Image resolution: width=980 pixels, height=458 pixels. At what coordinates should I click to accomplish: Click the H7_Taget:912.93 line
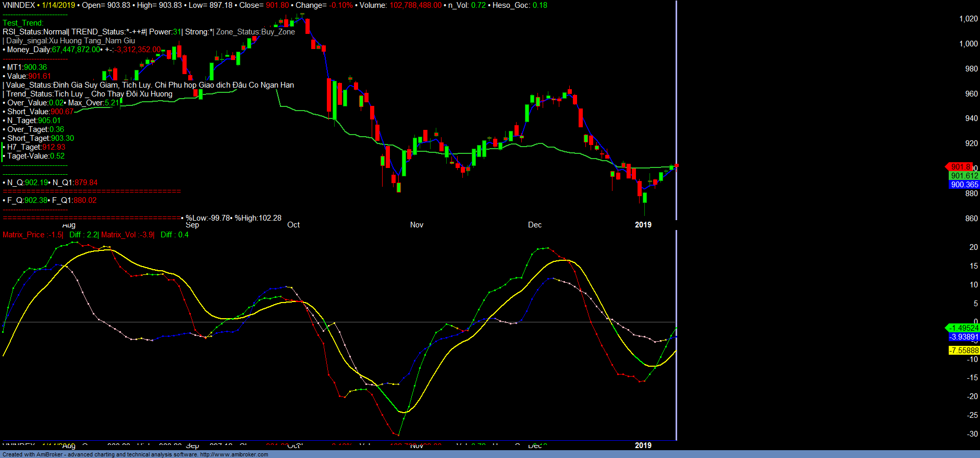[36, 147]
